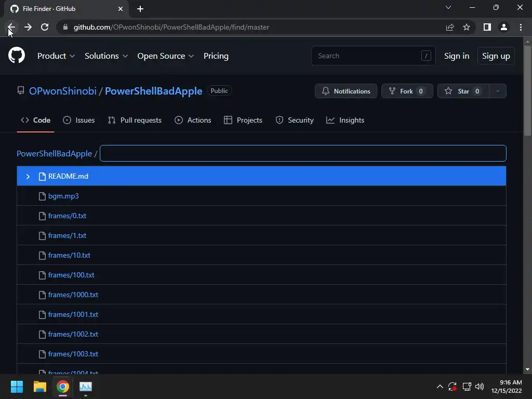Switch to the Insights tab
This screenshot has height=399, width=532.
(x=345, y=120)
